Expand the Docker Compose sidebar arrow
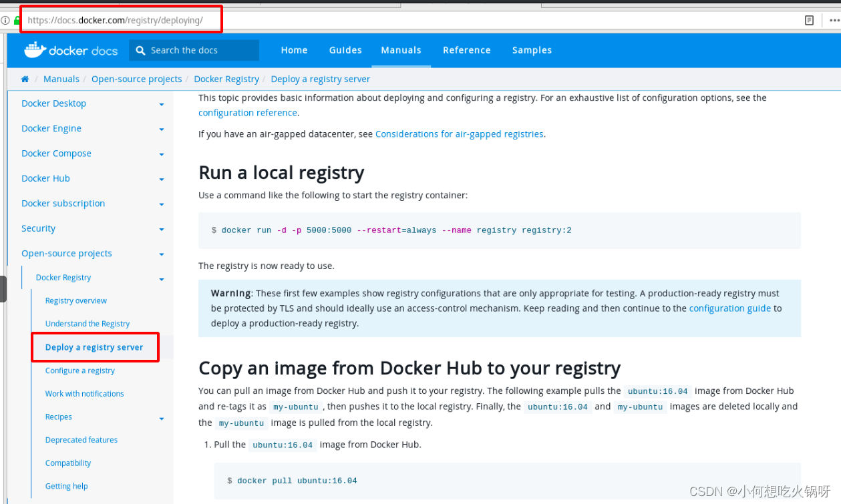 tap(162, 155)
